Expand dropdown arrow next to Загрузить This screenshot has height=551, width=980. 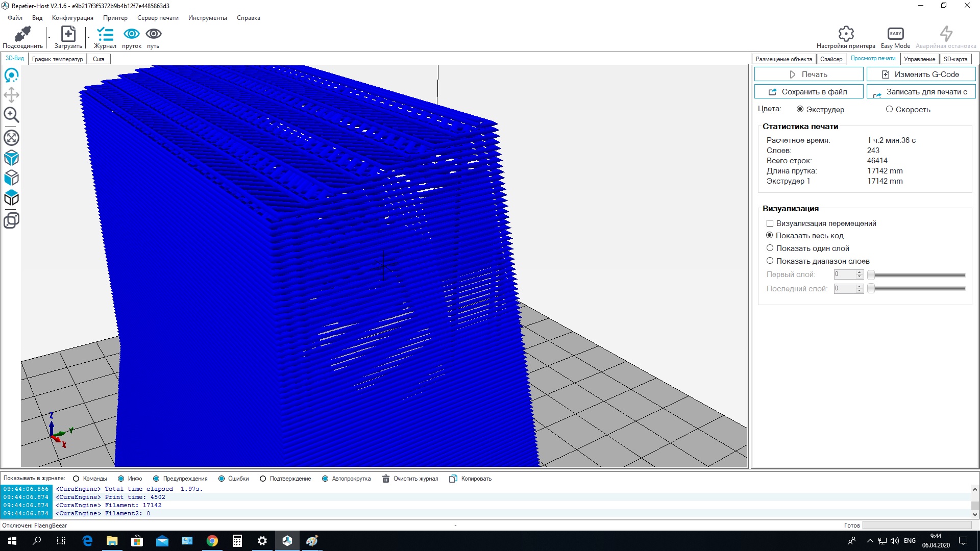click(88, 37)
